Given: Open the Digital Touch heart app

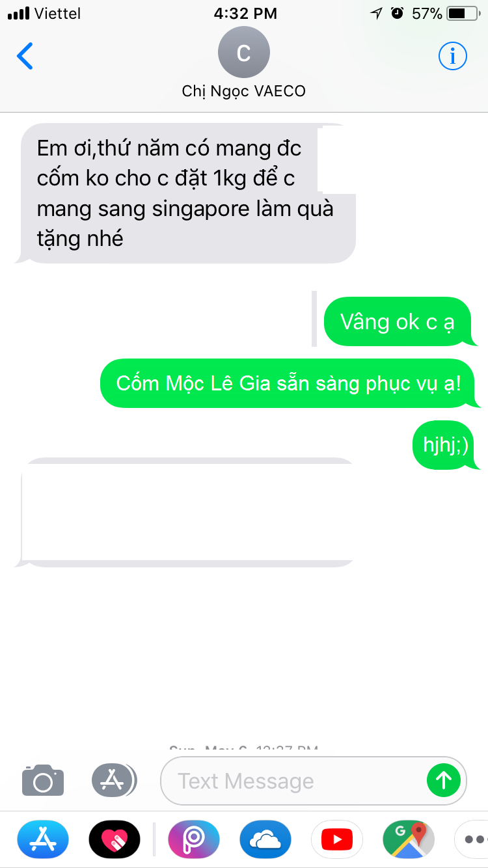Looking at the screenshot, I should tap(115, 839).
